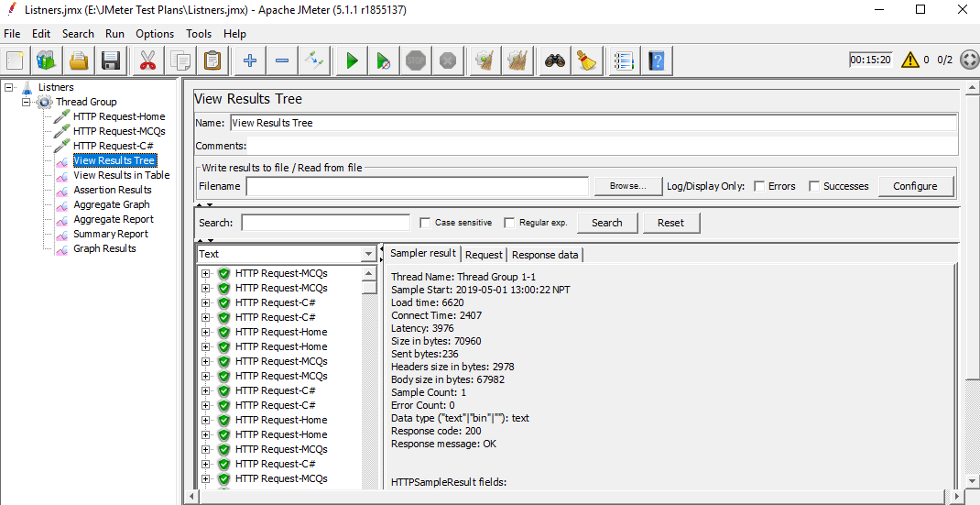Viewport: 980px width, 505px height.
Task: Open the Templates toolbar icon
Action: (x=47, y=60)
